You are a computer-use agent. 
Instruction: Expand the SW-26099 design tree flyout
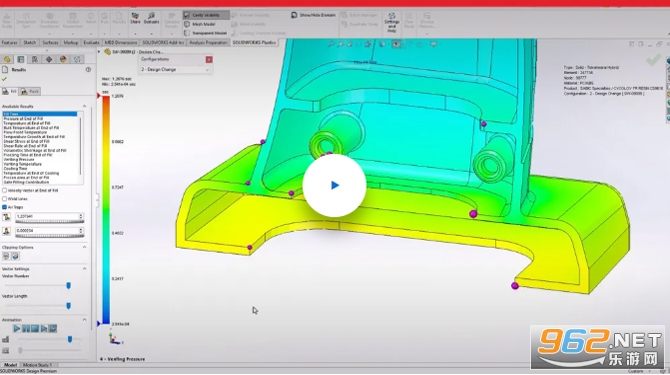100,52
